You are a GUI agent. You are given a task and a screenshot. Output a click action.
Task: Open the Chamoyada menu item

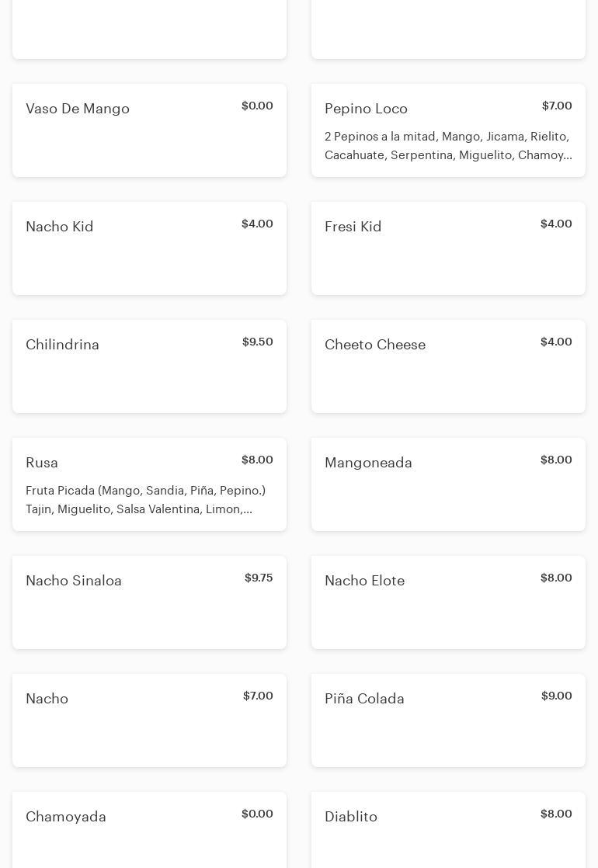[x=149, y=829]
